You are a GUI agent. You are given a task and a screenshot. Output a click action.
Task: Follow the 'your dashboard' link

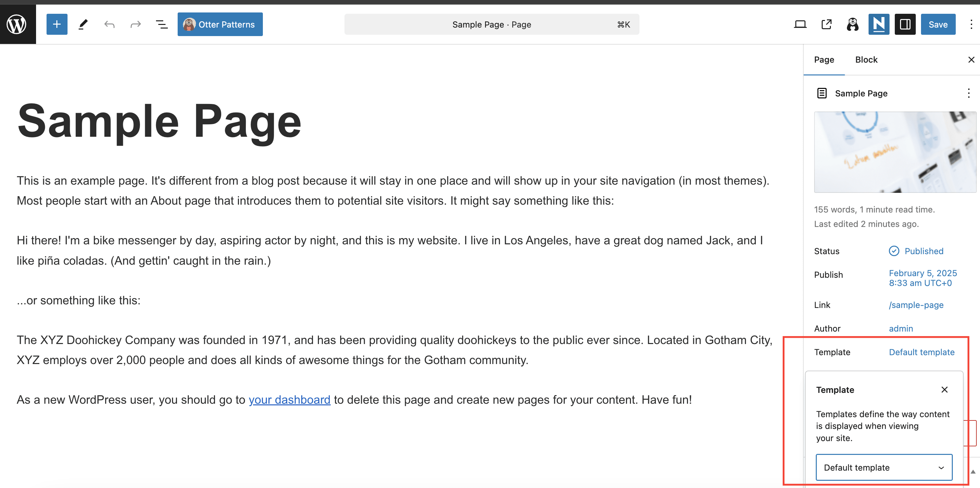click(289, 400)
